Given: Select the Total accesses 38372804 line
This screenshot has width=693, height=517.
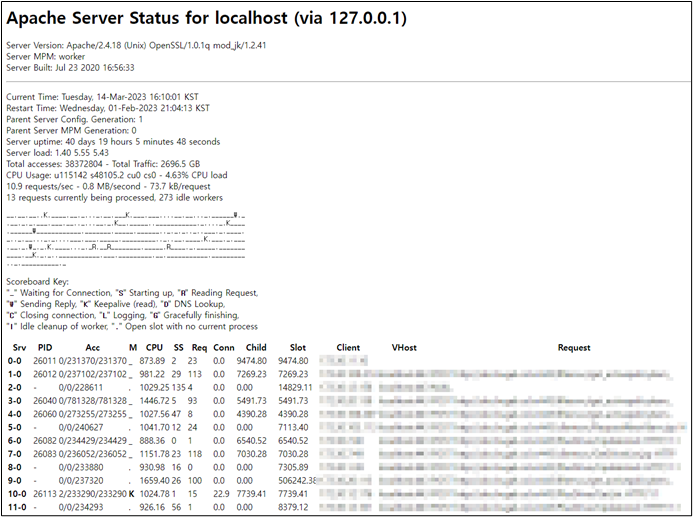Looking at the screenshot, I should coord(103,164).
